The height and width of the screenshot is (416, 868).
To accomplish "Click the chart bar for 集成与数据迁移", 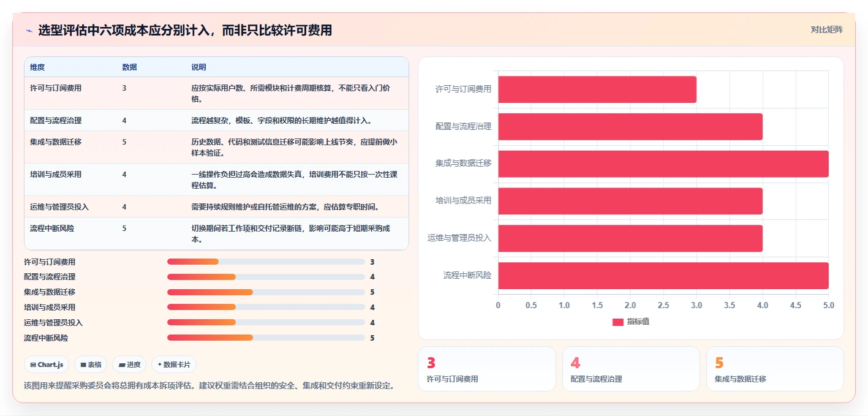I will coord(663,164).
